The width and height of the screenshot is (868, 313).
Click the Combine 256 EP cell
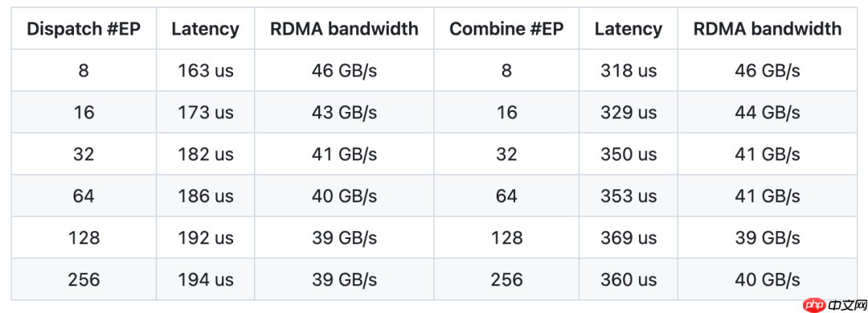506,279
